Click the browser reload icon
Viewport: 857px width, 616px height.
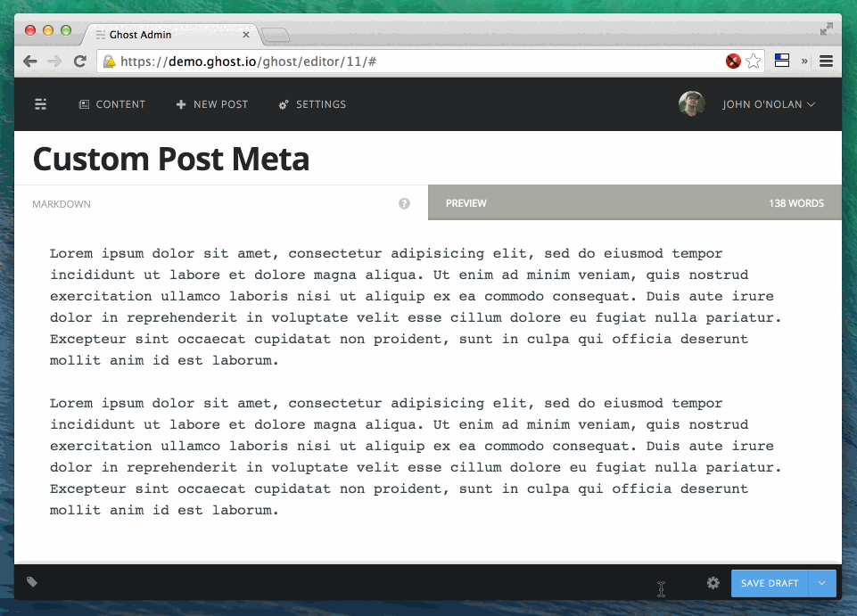coord(79,62)
